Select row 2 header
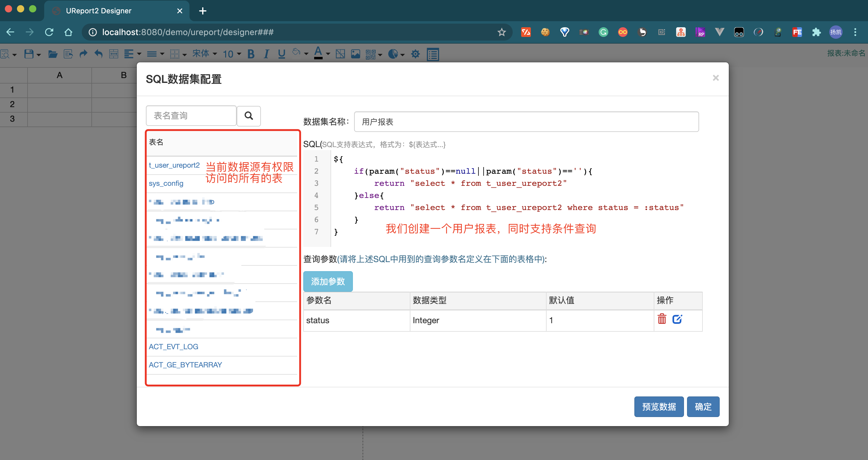 13,104
